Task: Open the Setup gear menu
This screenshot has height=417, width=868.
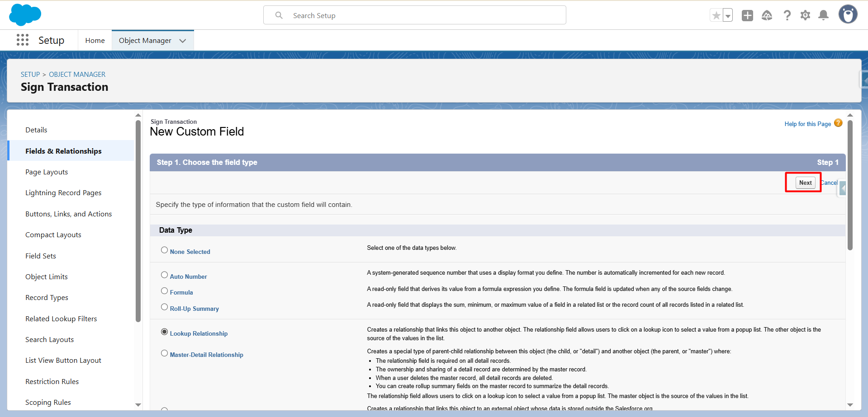Action: click(805, 16)
